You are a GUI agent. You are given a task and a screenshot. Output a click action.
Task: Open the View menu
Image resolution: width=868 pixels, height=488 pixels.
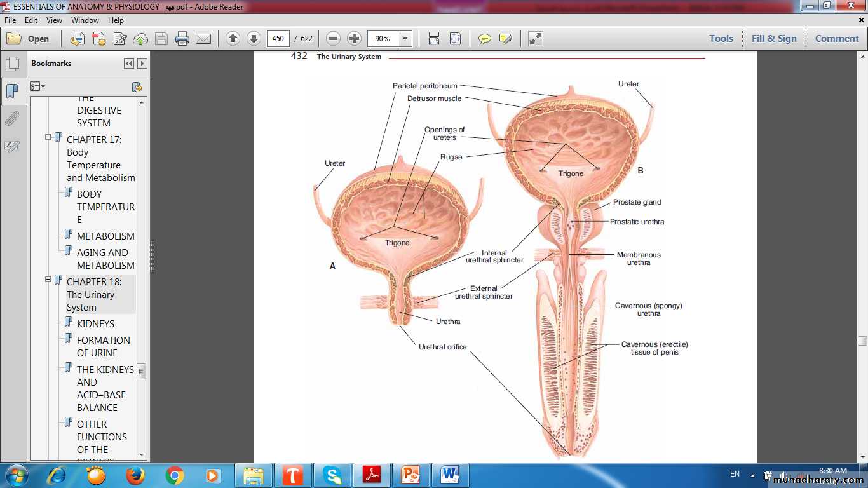click(x=54, y=20)
